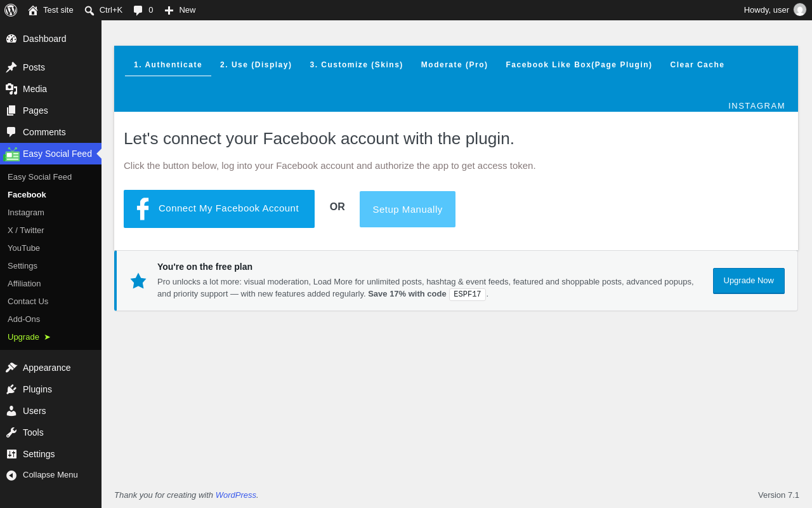Viewport: 812px width, 508px height.
Task: Click the Posts pushpin icon
Action: [11, 67]
